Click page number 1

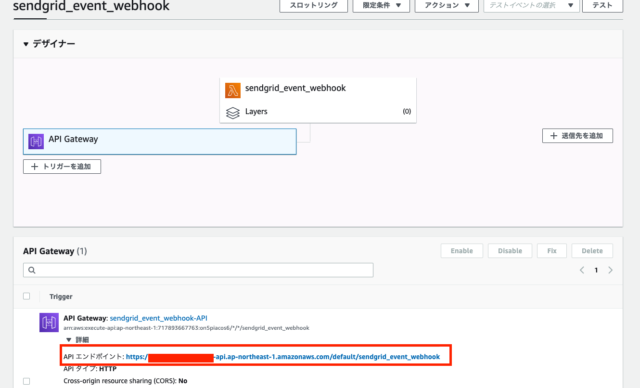pos(596,270)
